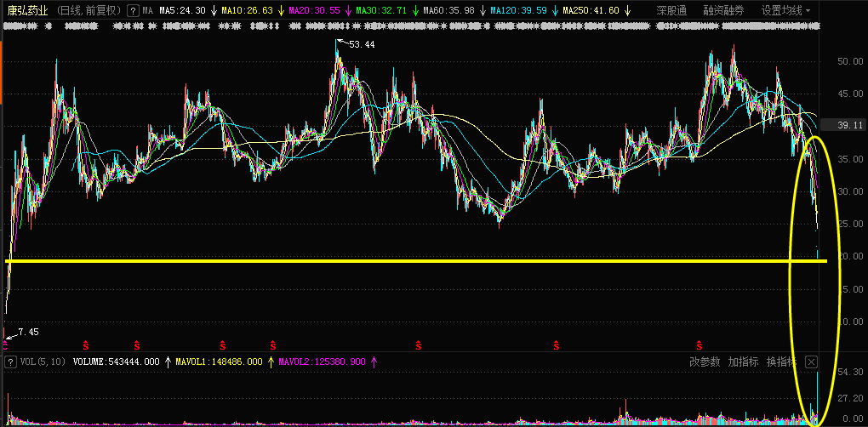Click the red marker below the 7.45 label
This screenshot has height=427, width=868.
click(x=5, y=344)
